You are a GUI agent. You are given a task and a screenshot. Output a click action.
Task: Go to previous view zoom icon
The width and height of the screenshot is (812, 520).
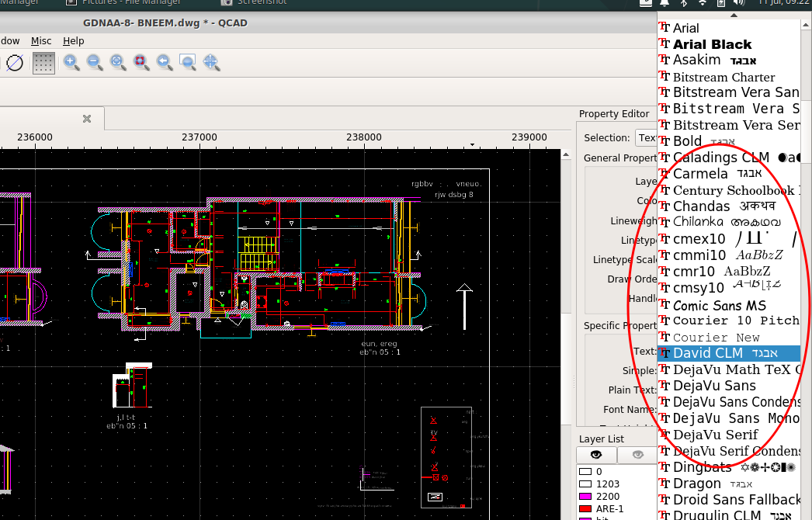(165, 63)
